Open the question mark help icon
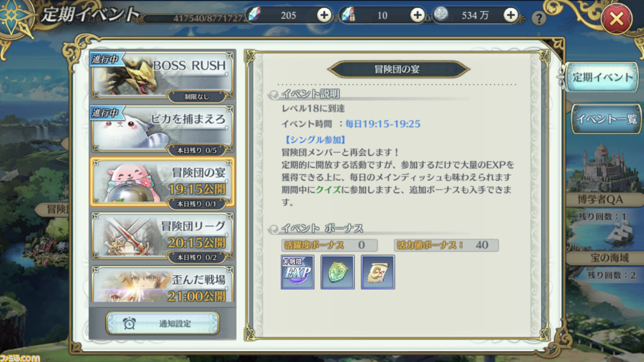The height and width of the screenshot is (362, 644). pyautogui.click(x=539, y=19)
